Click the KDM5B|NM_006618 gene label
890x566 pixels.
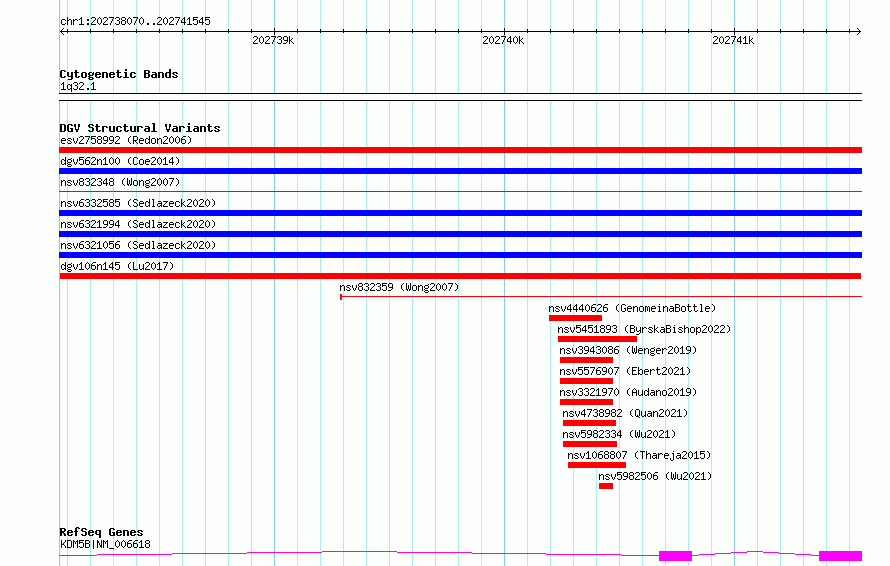click(x=105, y=544)
